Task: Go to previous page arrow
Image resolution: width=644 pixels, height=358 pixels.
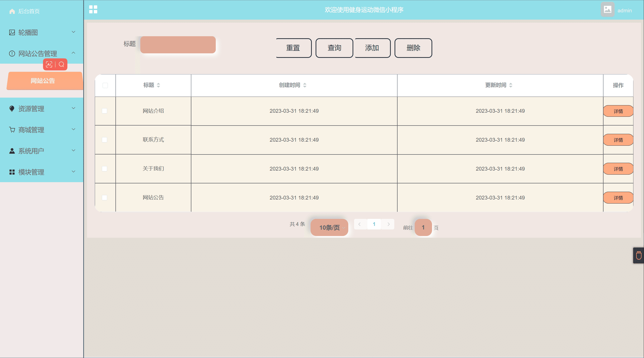Action: click(x=360, y=224)
